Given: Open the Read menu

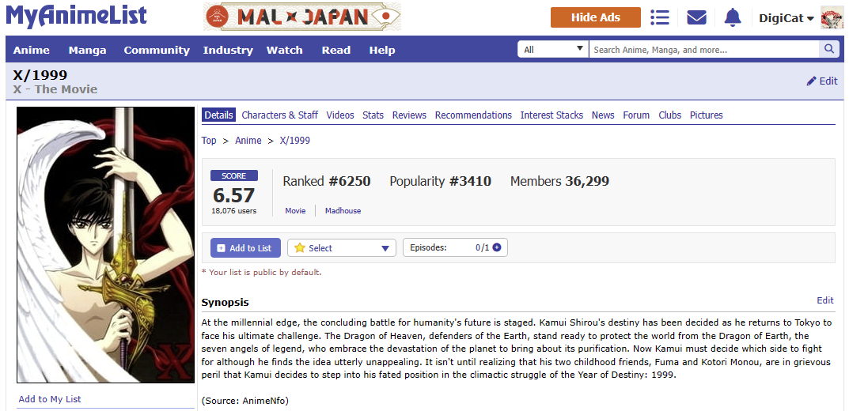Looking at the screenshot, I should pyautogui.click(x=336, y=50).
